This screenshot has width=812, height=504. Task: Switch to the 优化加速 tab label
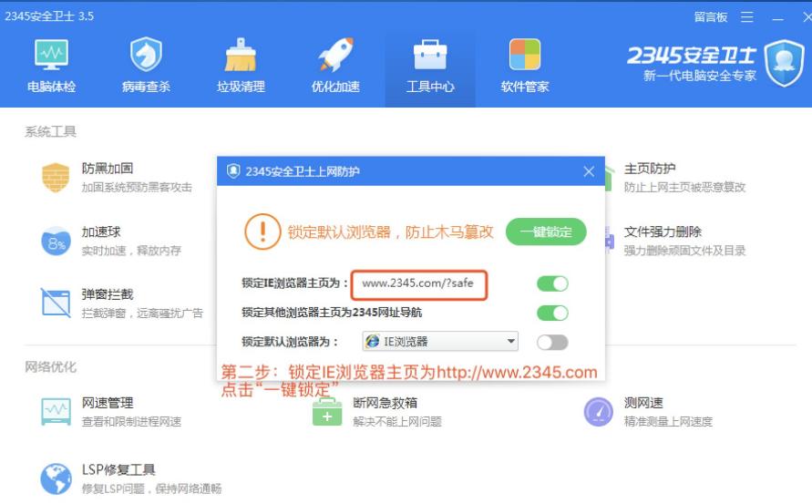click(x=335, y=87)
